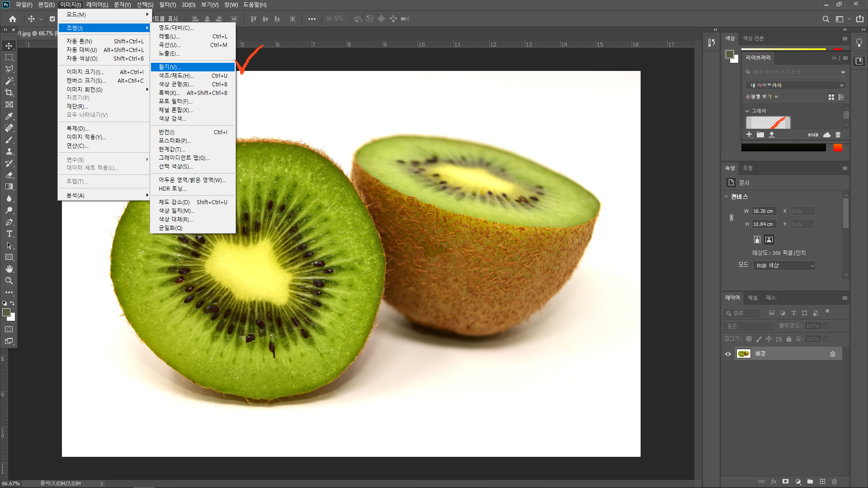This screenshot has width=868, height=488.
Task: Click the foreground color swatch in toolbar
Action: (x=6, y=312)
